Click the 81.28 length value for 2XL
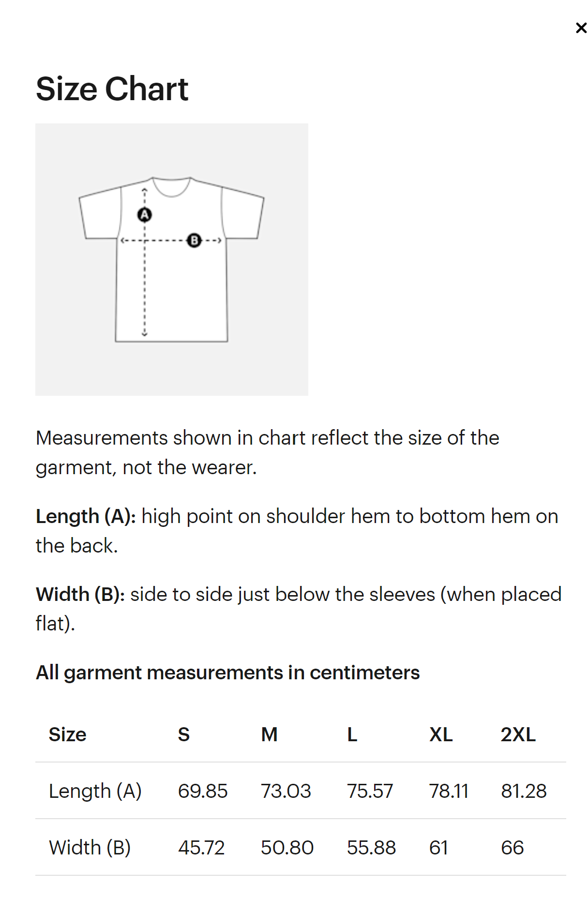588x898 pixels. click(x=524, y=791)
